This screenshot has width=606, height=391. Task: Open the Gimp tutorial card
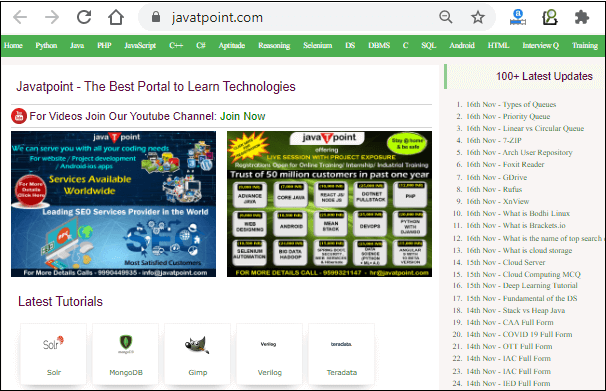tap(198, 354)
